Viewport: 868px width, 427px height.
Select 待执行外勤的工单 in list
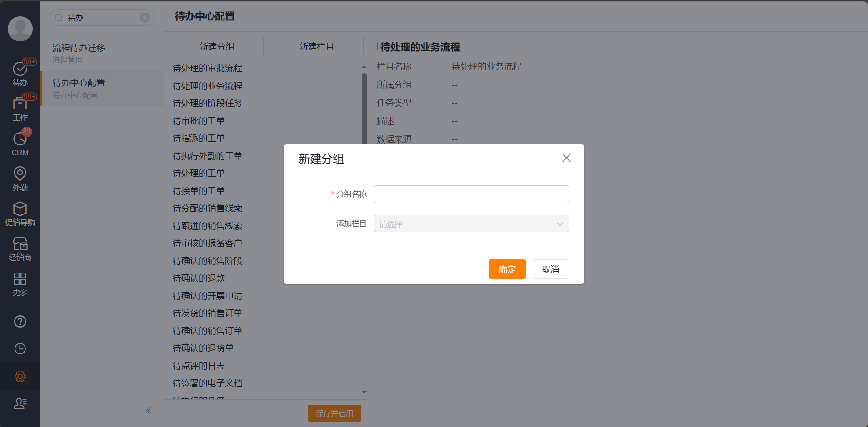pos(207,156)
